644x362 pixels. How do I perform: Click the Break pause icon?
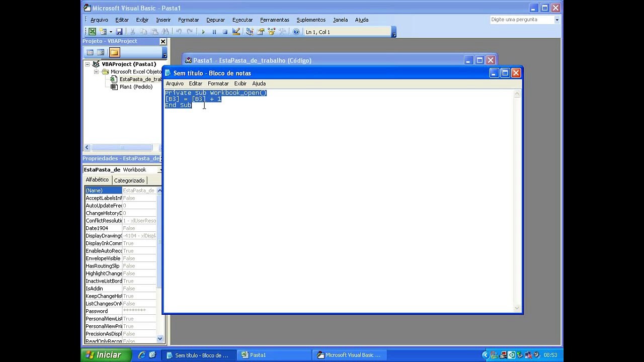214,32
